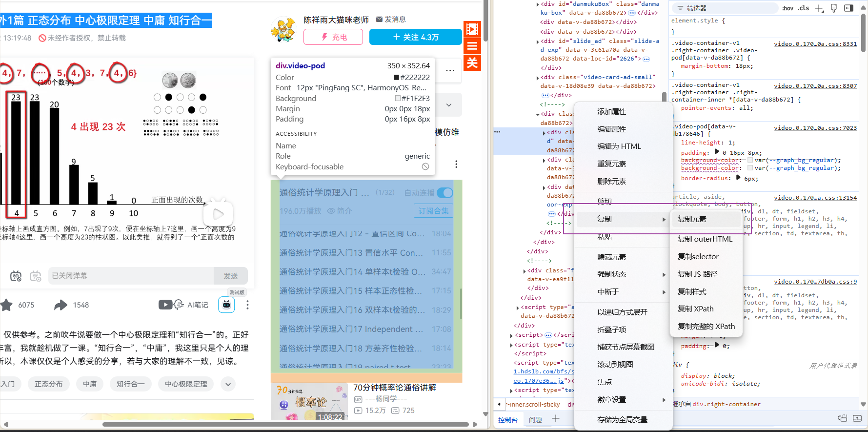Open the orange hamburger list icon
The height and width of the screenshot is (432, 868).
(x=472, y=46)
